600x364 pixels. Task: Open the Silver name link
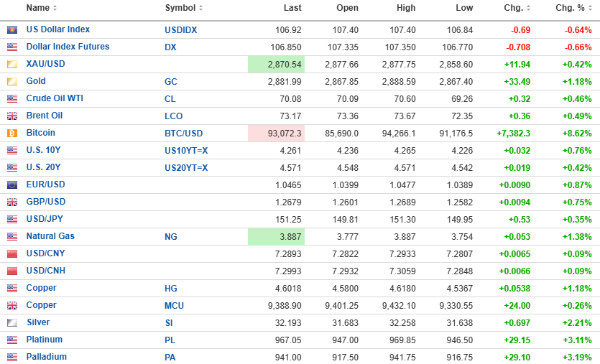click(x=38, y=322)
